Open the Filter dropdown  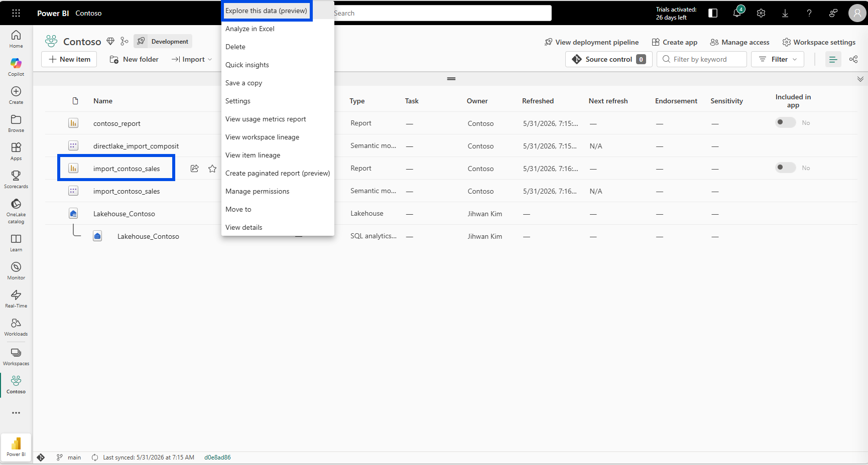click(x=778, y=59)
